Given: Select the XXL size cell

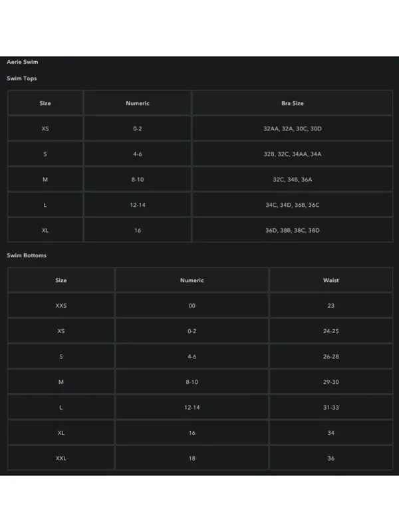Looking at the screenshot, I should coord(61,458).
